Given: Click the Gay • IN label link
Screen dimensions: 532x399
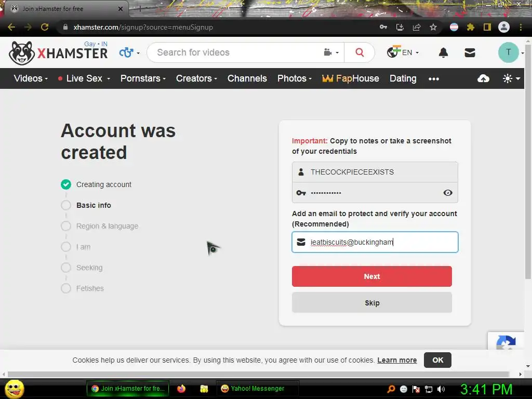Looking at the screenshot, I should click(x=96, y=44).
